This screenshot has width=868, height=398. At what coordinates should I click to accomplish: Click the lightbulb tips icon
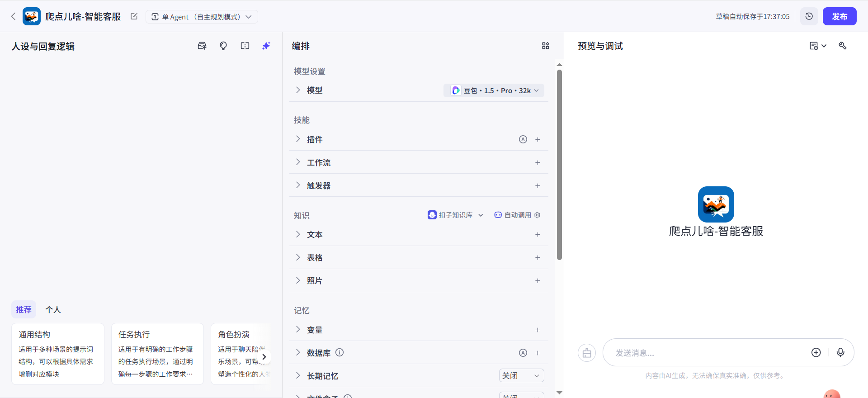click(223, 46)
